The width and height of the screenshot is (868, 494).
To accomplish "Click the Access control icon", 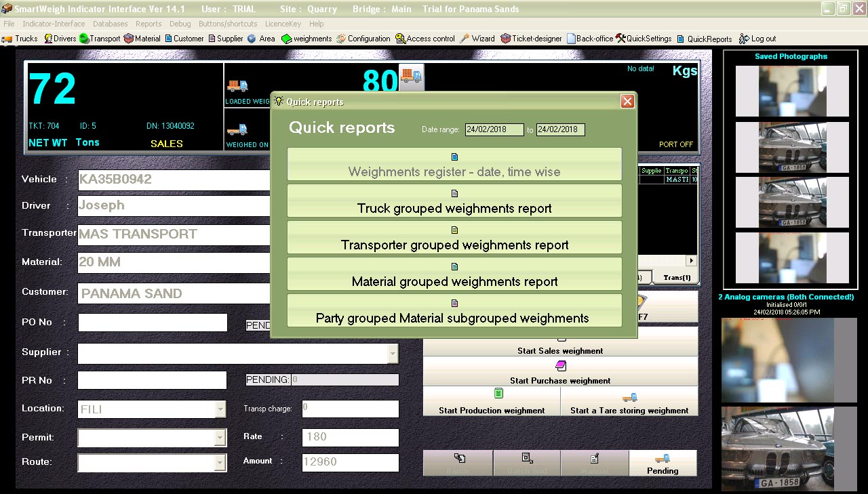I will (425, 39).
